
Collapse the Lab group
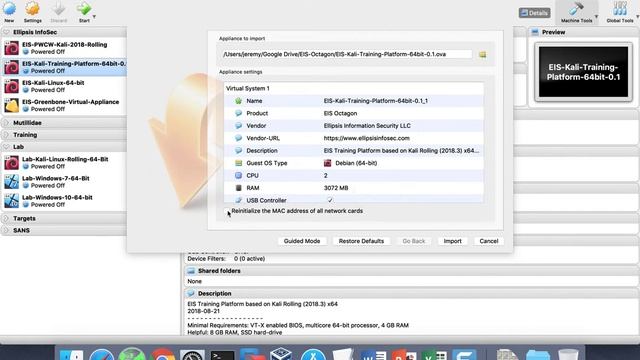[x=6, y=147]
